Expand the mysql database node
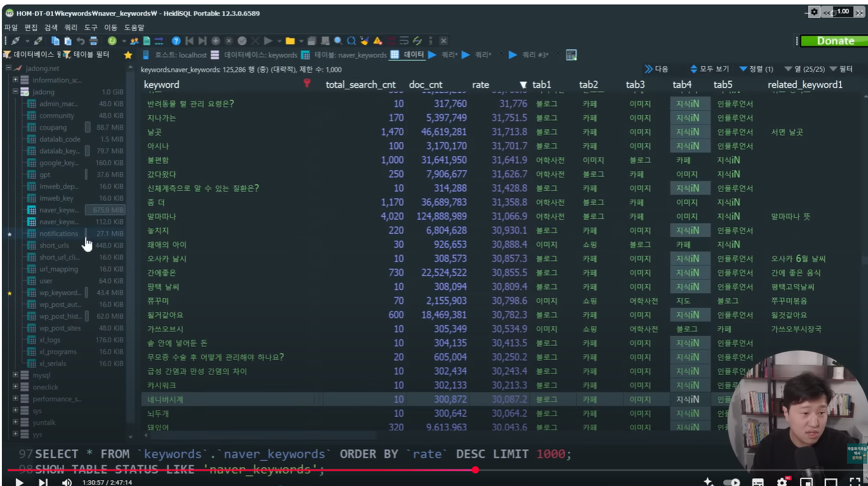 tap(15, 375)
